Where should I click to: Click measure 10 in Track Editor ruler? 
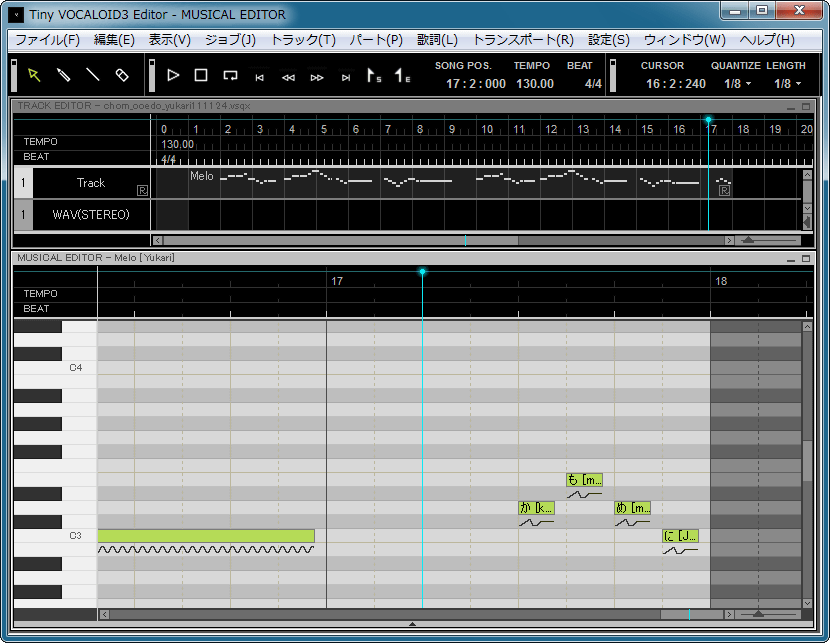[486, 129]
